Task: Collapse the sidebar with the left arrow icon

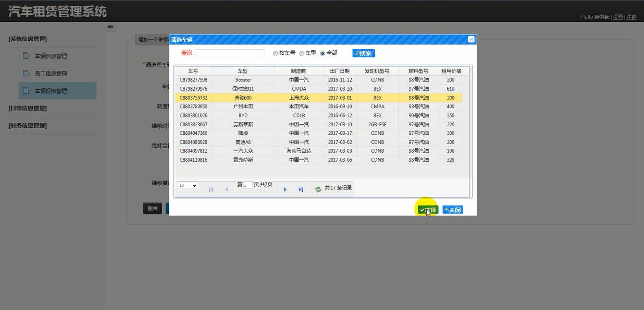Action: (110, 26)
